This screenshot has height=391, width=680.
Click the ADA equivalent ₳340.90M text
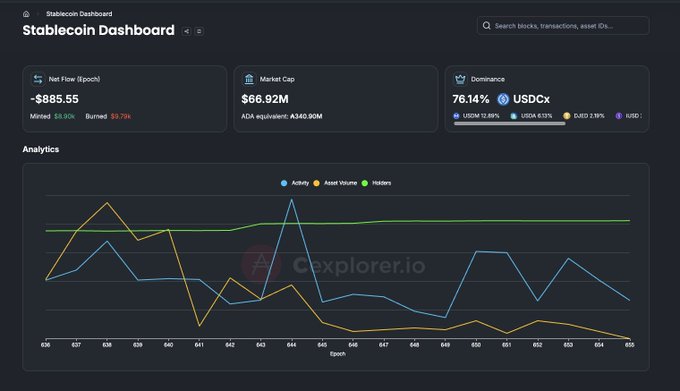[x=282, y=116]
